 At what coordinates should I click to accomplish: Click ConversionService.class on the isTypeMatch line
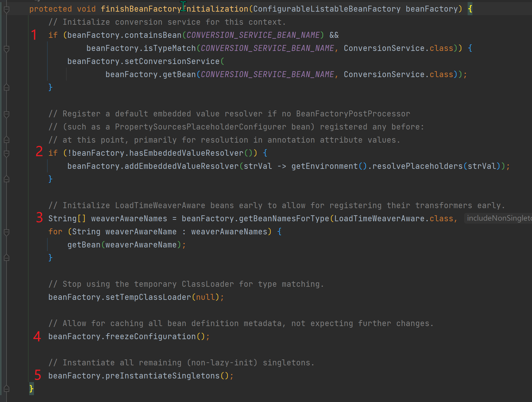click(399, 48)
